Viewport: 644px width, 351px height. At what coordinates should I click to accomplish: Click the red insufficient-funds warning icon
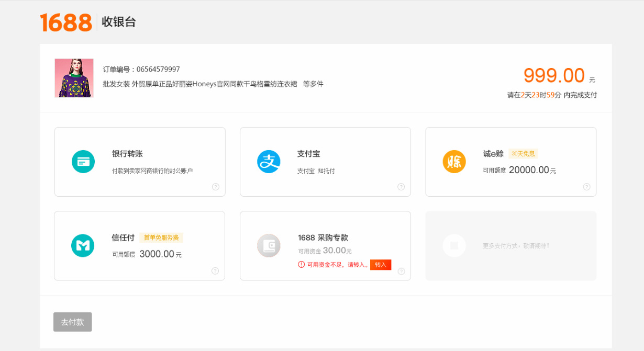pos(301,265)
